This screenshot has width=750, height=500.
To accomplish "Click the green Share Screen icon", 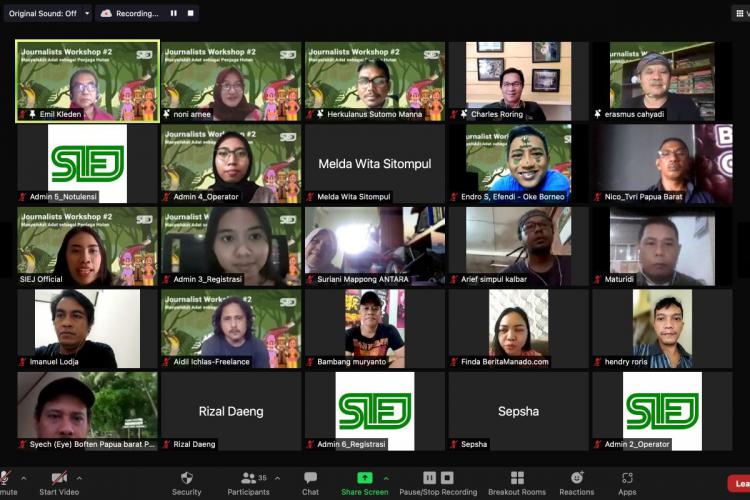I will pyautogui.click(x=364, y=478).
